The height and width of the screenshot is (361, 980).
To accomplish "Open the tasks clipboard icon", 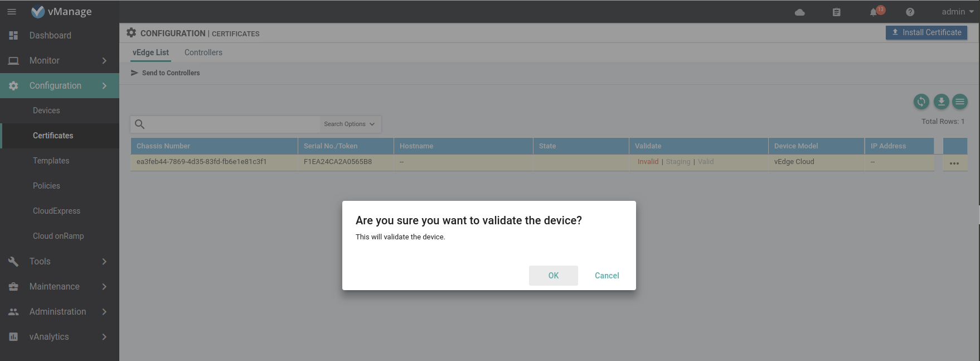I will click(836, 12).
